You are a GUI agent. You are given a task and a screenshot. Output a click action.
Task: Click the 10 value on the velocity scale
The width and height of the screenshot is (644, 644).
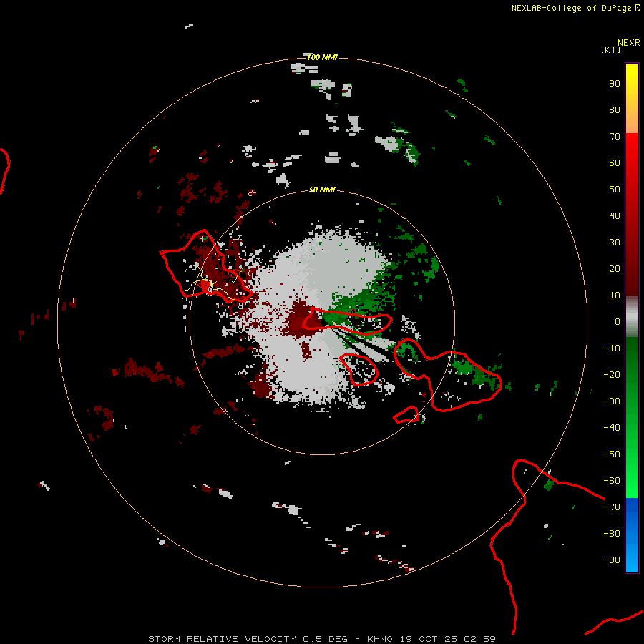[x=615, y=296]
